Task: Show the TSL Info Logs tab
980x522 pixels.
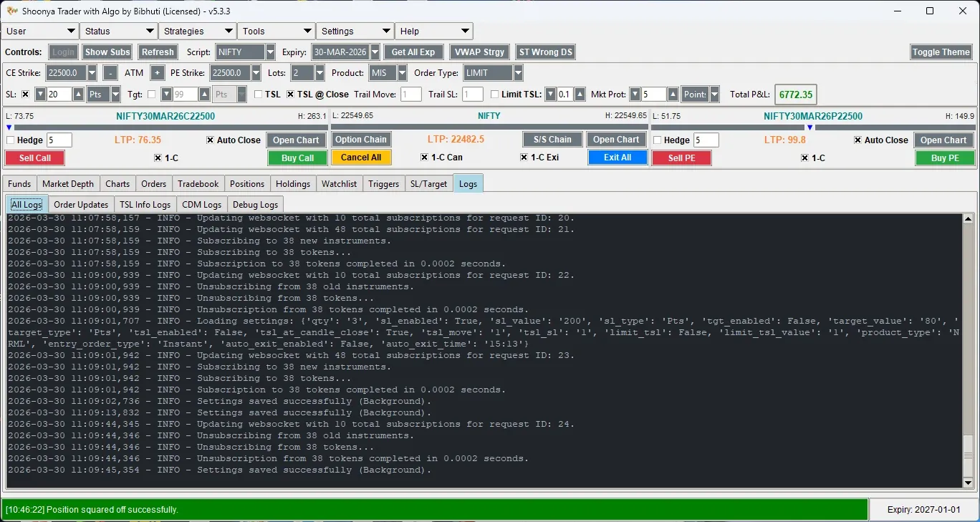Action: (145, 205)
